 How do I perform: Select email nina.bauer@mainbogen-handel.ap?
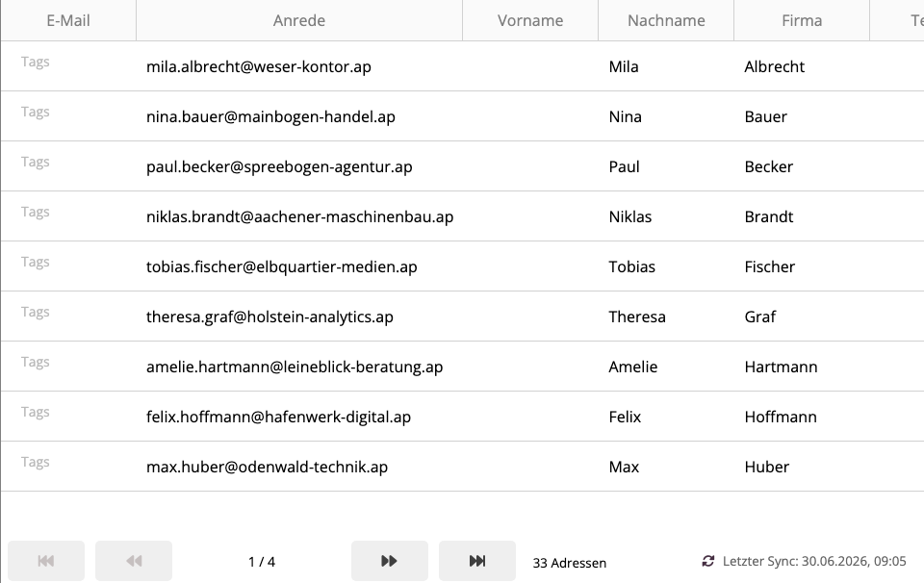point(270,116)
